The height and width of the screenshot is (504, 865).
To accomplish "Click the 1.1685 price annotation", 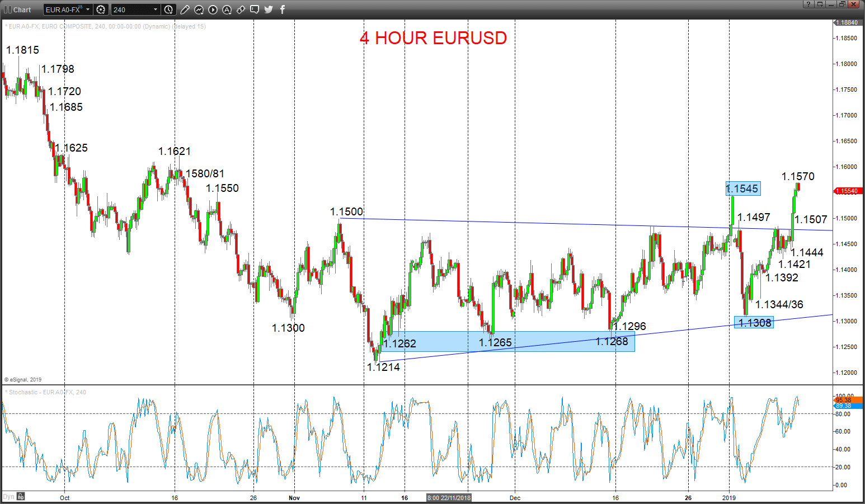I will 66,107.
